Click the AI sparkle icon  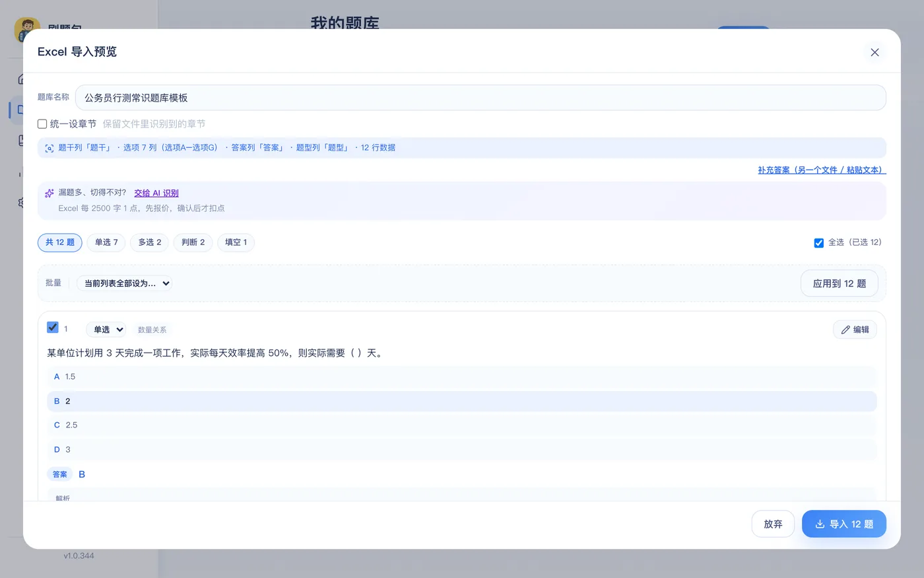(49, 193)
